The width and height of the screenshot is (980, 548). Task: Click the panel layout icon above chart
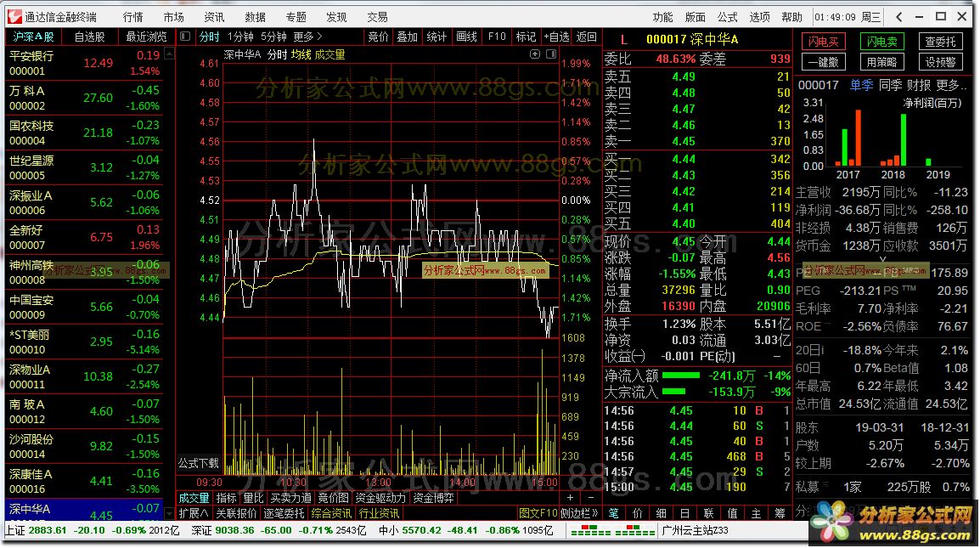(x=551, y=54)
